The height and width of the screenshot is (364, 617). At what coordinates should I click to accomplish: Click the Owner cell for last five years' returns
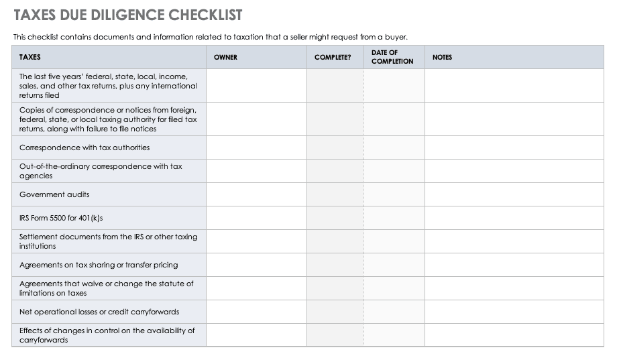256,86
